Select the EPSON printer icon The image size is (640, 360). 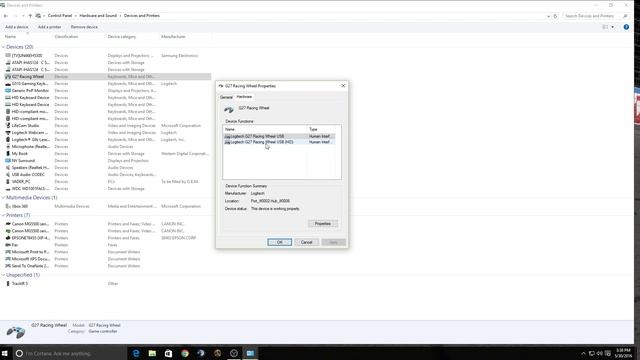click(x=8, y=238)
